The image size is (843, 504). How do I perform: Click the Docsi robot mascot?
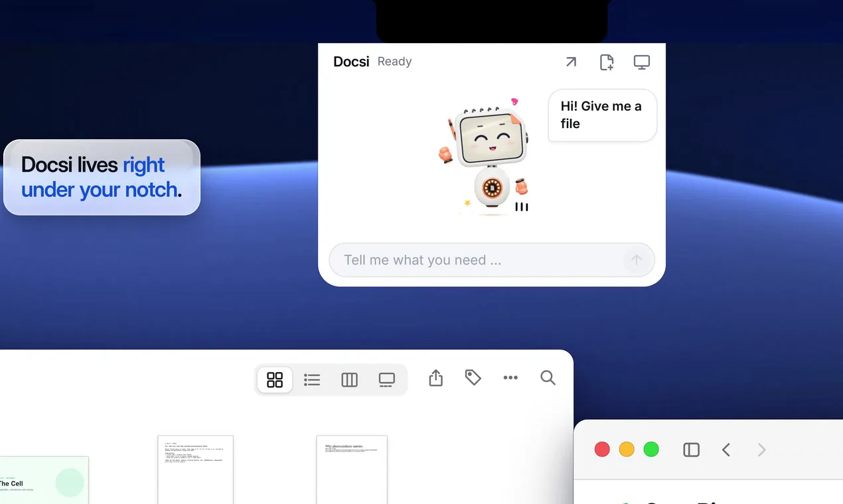pos(487,157)
